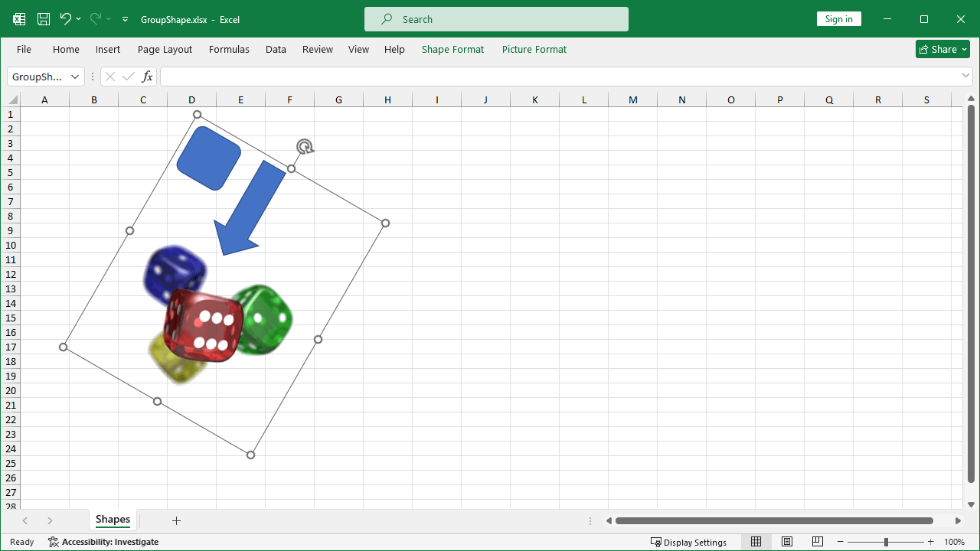980x551 pixels.
Task: Click in the Search box
Action: click(x=496, y=19)
